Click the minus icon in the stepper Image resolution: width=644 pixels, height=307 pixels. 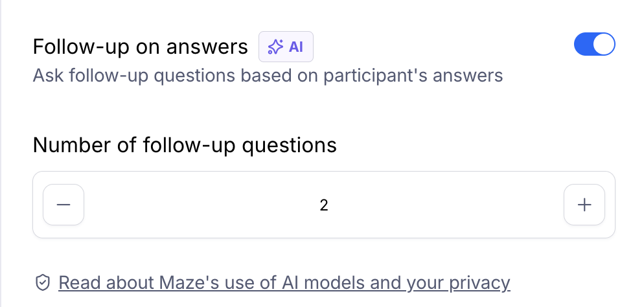(63, 205)
